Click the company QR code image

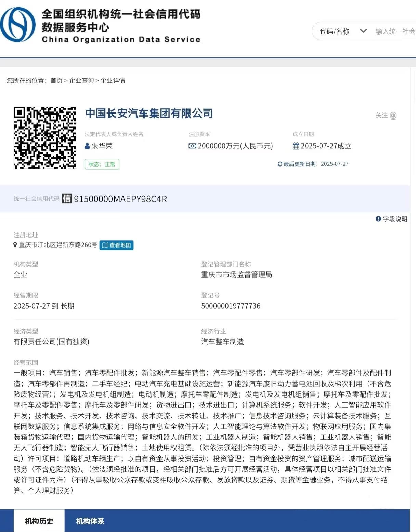[44, 137]
